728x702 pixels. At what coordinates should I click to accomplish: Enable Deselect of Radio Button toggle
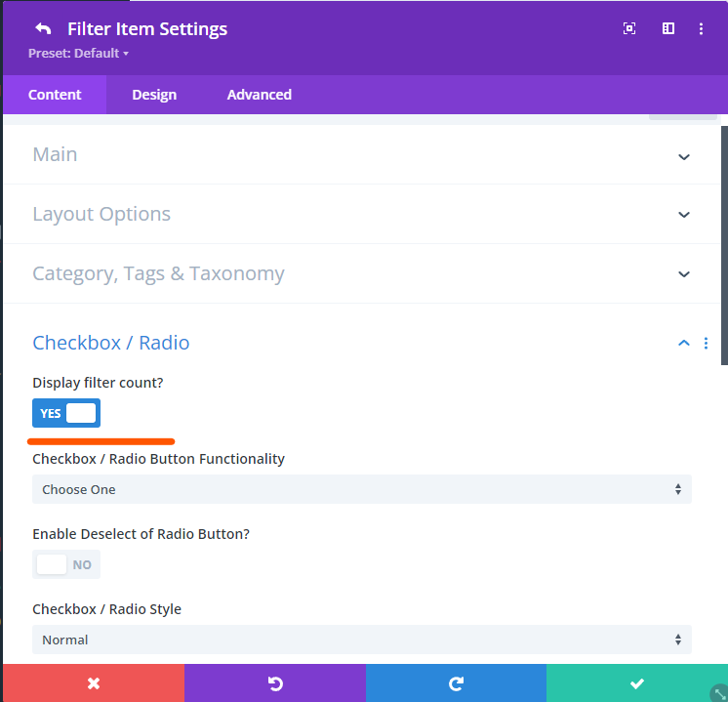tap(66, 564)
